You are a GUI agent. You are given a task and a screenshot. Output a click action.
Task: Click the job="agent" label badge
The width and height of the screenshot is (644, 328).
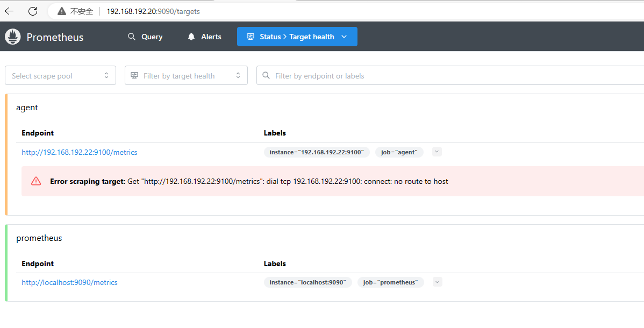pos(399,152)
